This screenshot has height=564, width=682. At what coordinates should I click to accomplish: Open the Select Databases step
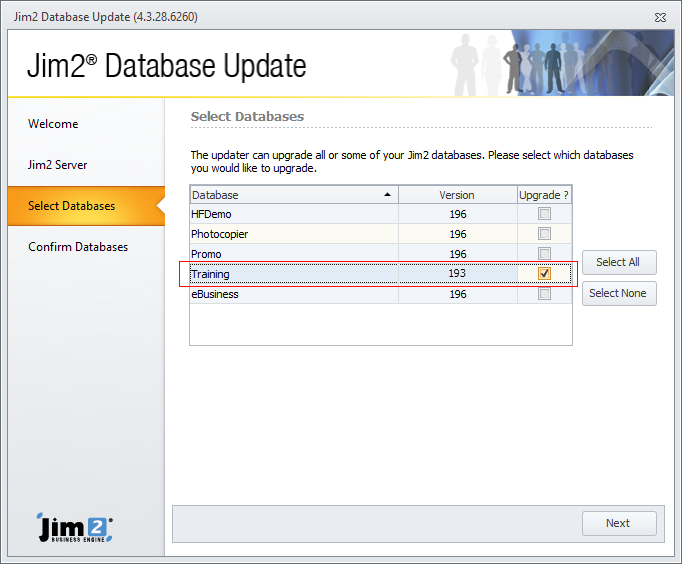86,206
